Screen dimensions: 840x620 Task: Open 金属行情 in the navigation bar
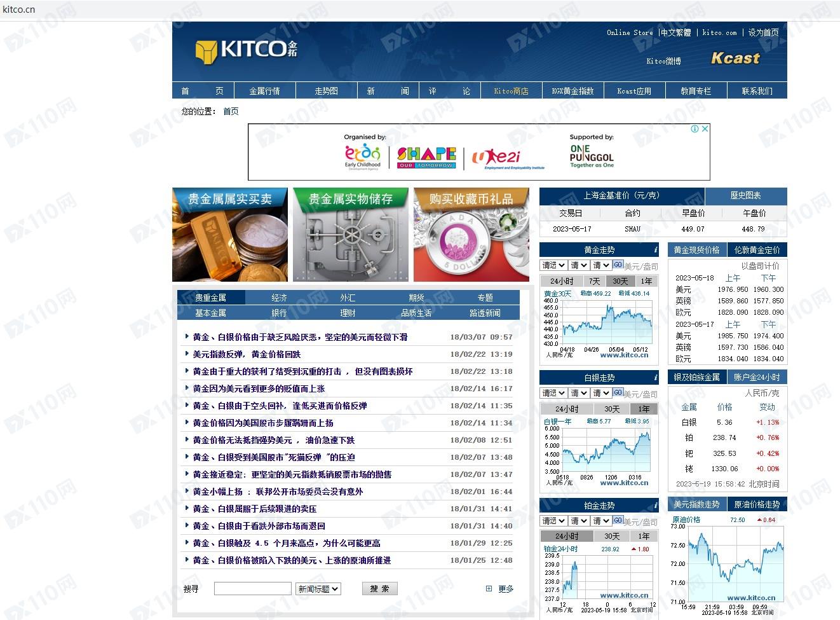pyautogui.click(x=264, y=91)
